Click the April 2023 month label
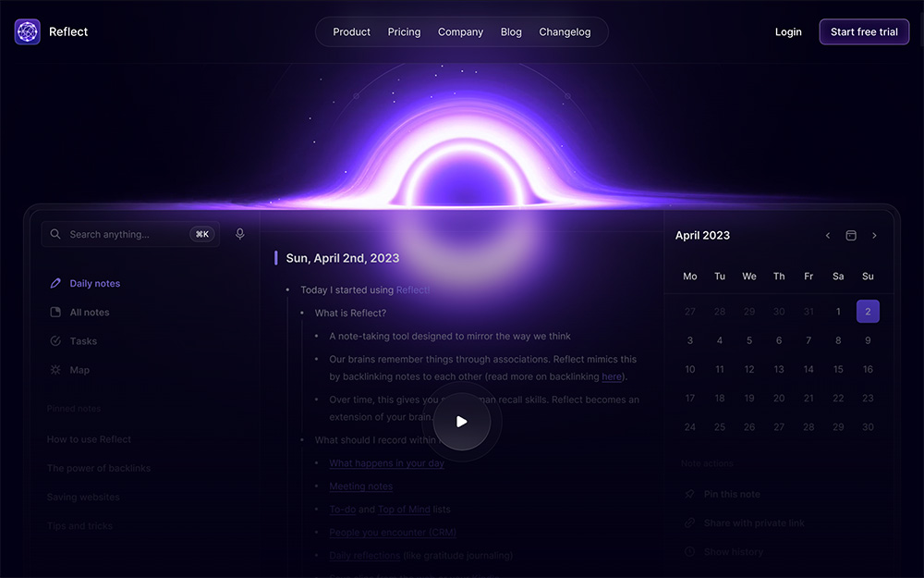924x578 pixels. (x=702, y=235)
